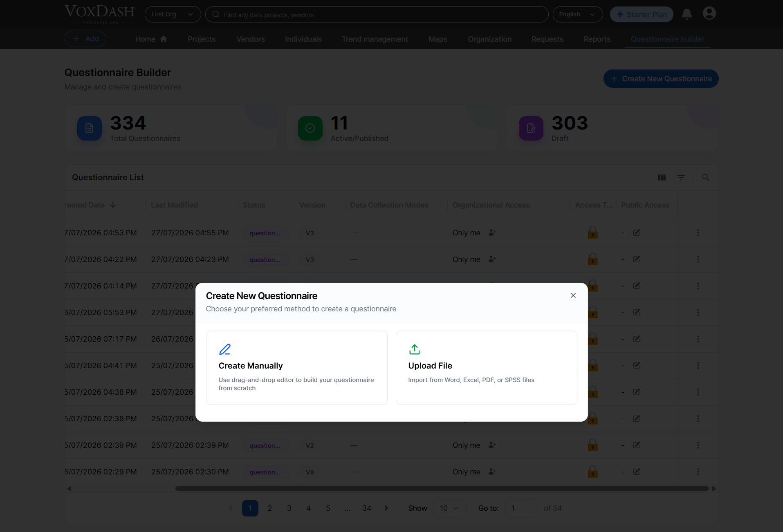Viewport: 783px width, 532px height.
Task: Click the Starter Plan button
Action: (x=641, y=14)
